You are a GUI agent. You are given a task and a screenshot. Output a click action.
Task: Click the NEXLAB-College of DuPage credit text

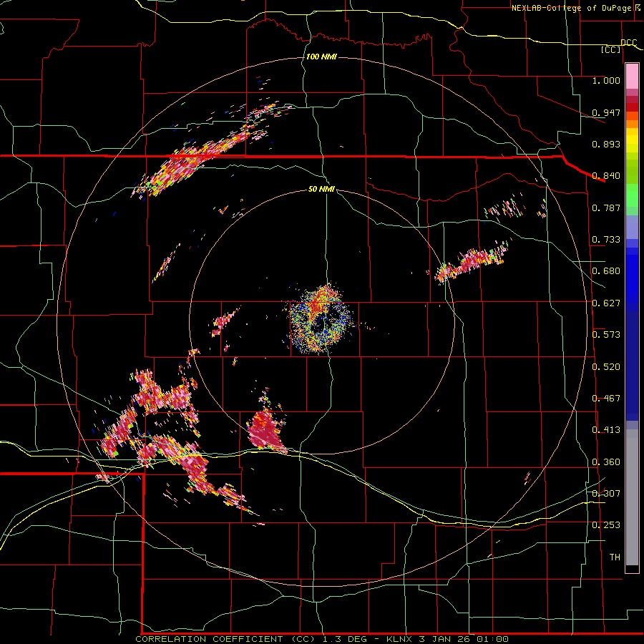point(577,8)
